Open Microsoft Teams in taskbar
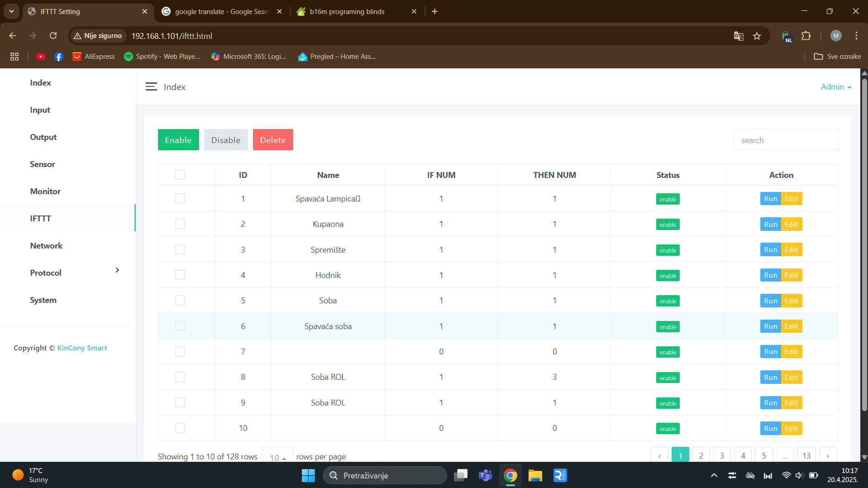This screenshot has height=488, width=868. click(485, 475)
